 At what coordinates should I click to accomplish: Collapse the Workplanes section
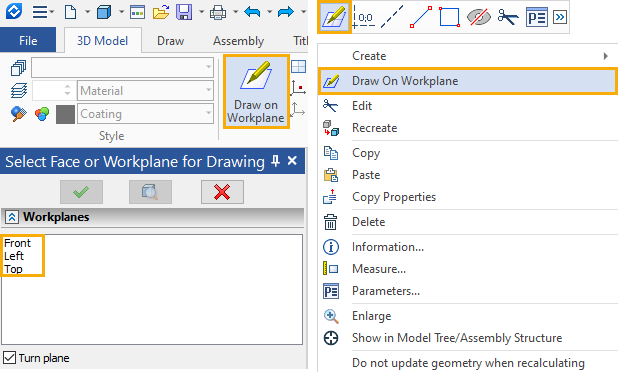coord(12,217)
